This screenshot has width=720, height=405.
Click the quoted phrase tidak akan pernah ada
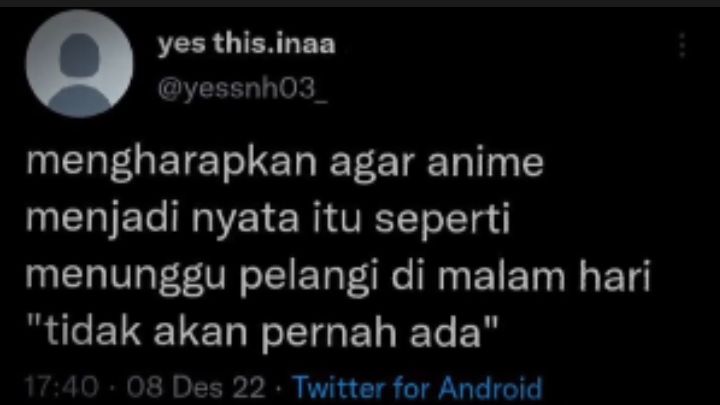click(262, 332)
